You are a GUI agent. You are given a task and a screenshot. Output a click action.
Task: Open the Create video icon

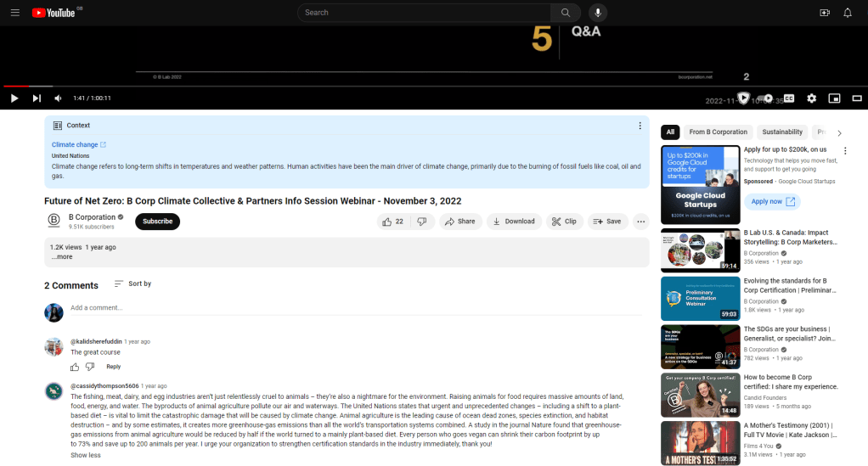[x=824, y=13]
